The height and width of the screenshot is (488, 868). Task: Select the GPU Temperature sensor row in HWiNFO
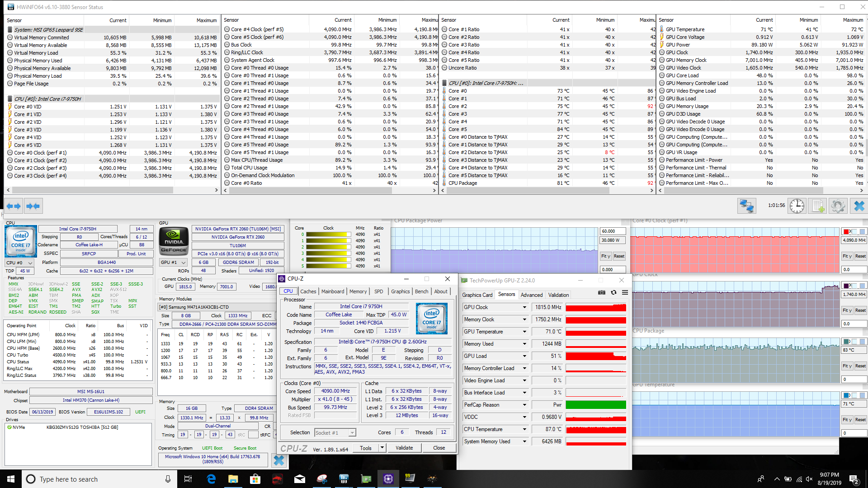pyautogui.click(x=762, y=29)
